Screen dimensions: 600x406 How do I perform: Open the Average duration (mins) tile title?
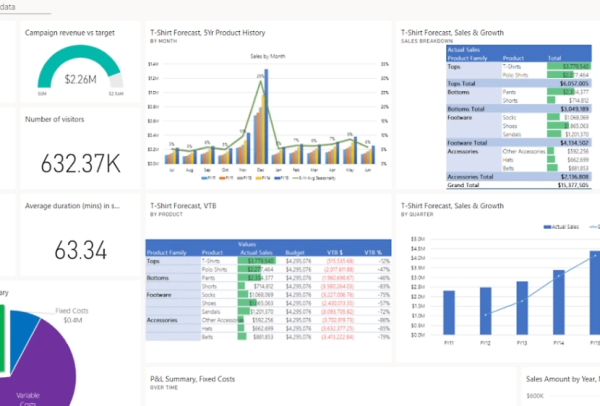point(72,206)
